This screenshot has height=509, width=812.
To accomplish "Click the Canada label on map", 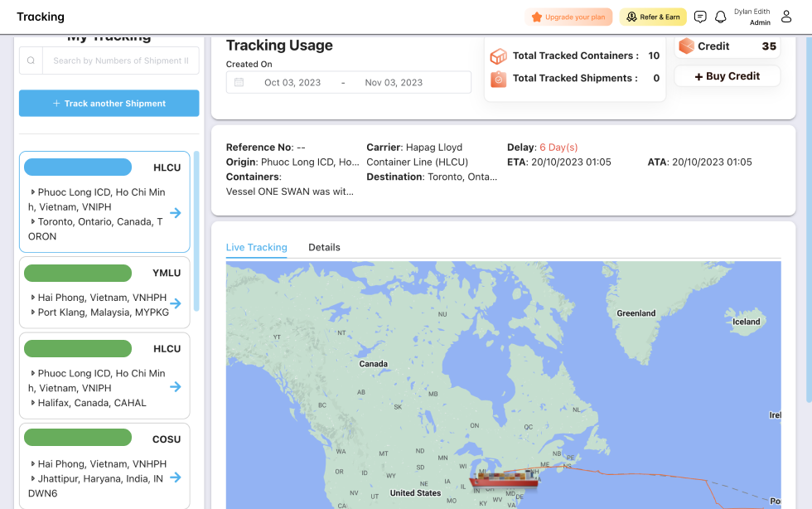I will click(x=374, y=363).
